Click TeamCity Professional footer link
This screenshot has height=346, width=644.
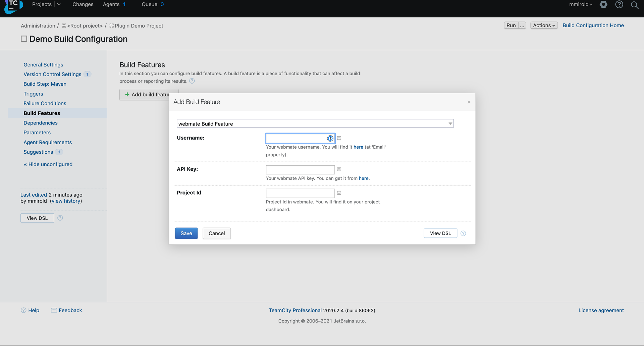click(x=295, y=310)
